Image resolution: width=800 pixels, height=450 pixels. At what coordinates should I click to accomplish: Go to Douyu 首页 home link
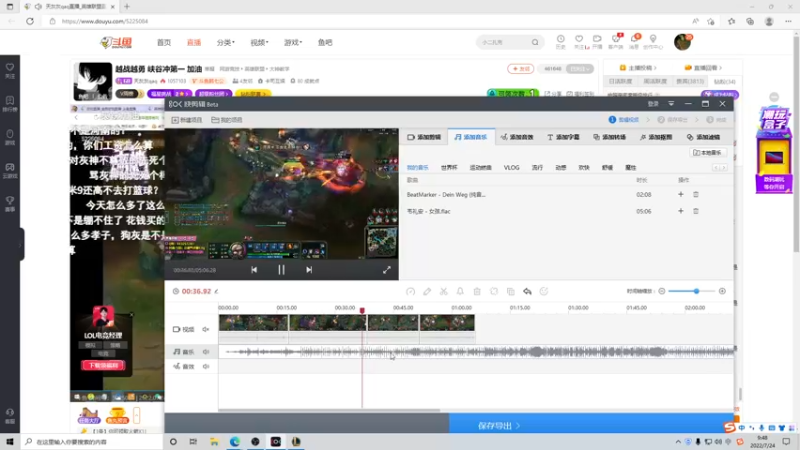tap(164, 42)
